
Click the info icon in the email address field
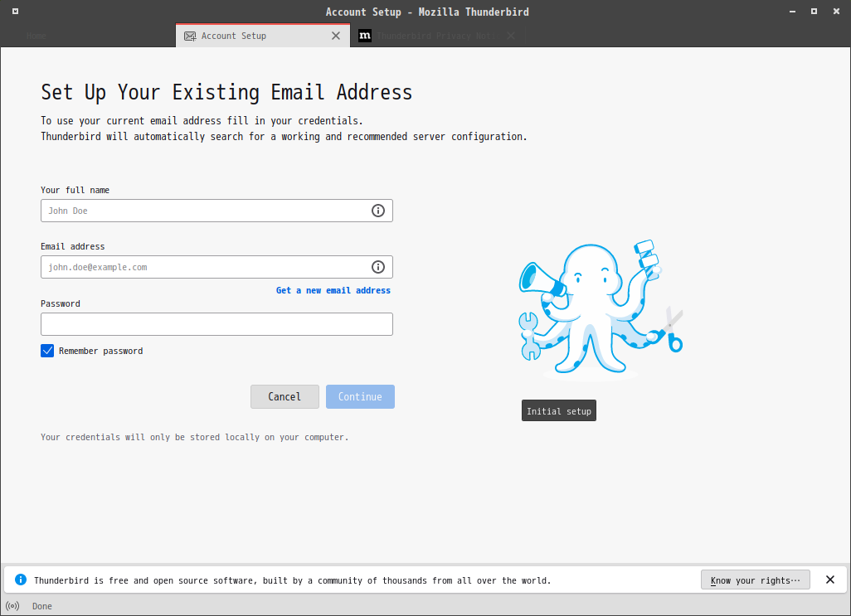pyautogui.click(x=377, y=267)
